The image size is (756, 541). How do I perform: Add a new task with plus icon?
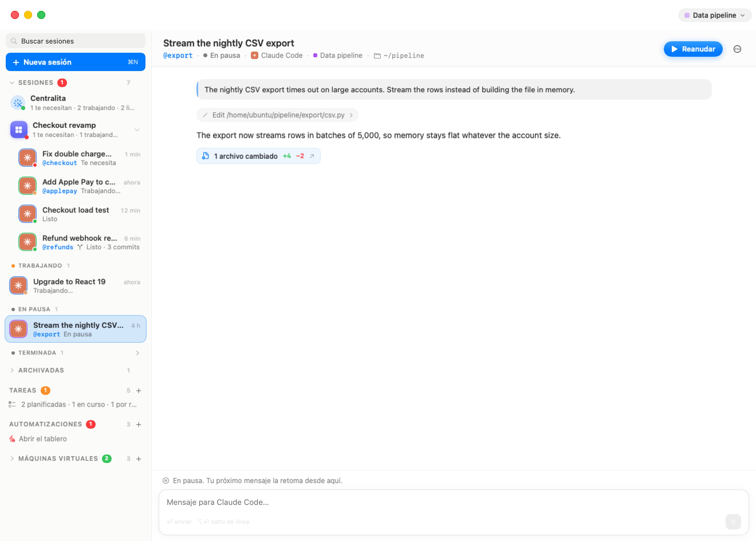(x=139, y=391)
